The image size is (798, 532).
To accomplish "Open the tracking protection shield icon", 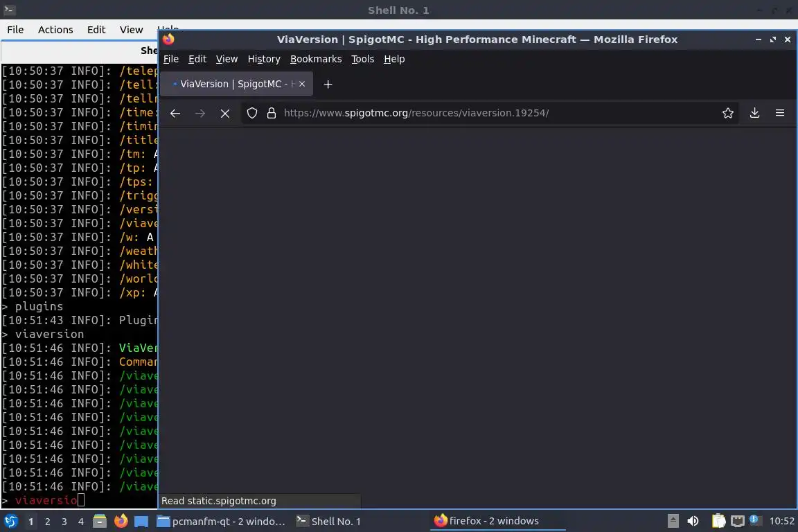I will click(x=252, y=113).
